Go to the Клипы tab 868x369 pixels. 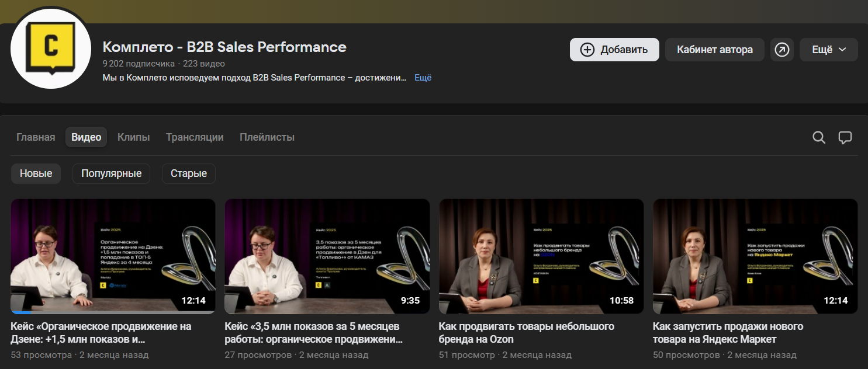point(133,137)
